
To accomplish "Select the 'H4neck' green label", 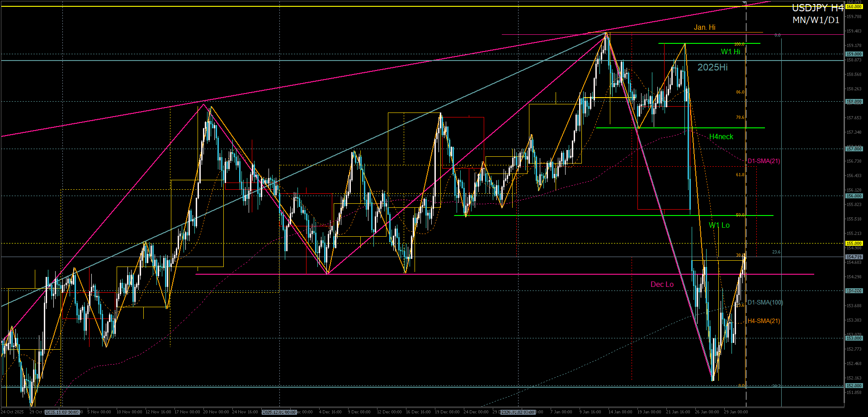I will click(721, 136).
